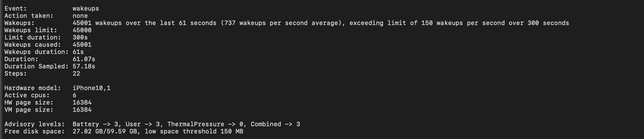Click the Wakeups duration value 61s
Image resolution: width=644 pixels, height=139 pixels.
78,52
